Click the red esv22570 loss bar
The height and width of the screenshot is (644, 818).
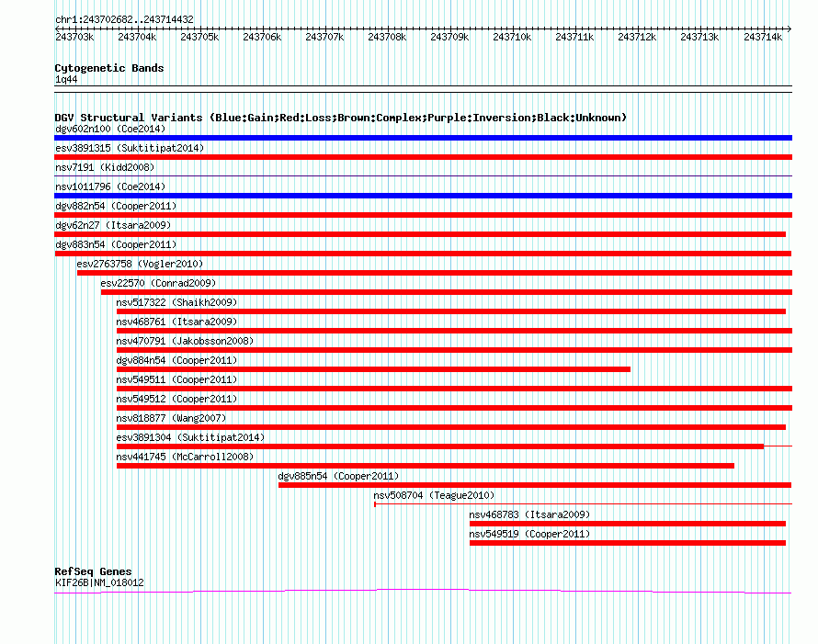coord(447,292)
